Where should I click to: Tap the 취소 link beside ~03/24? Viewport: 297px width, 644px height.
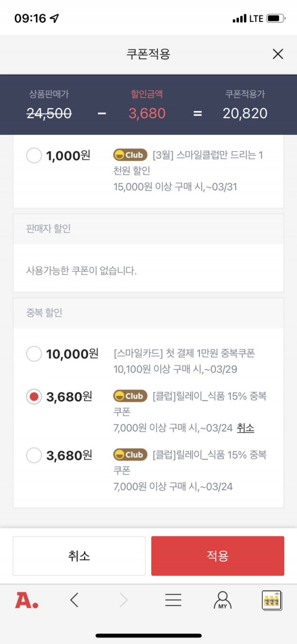click(246, 428)
